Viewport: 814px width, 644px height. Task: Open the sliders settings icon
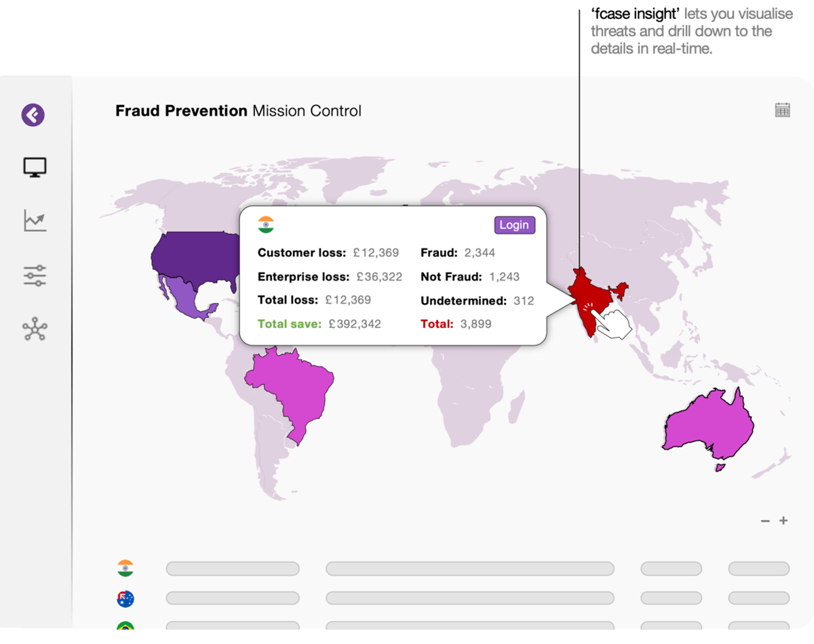35,275
